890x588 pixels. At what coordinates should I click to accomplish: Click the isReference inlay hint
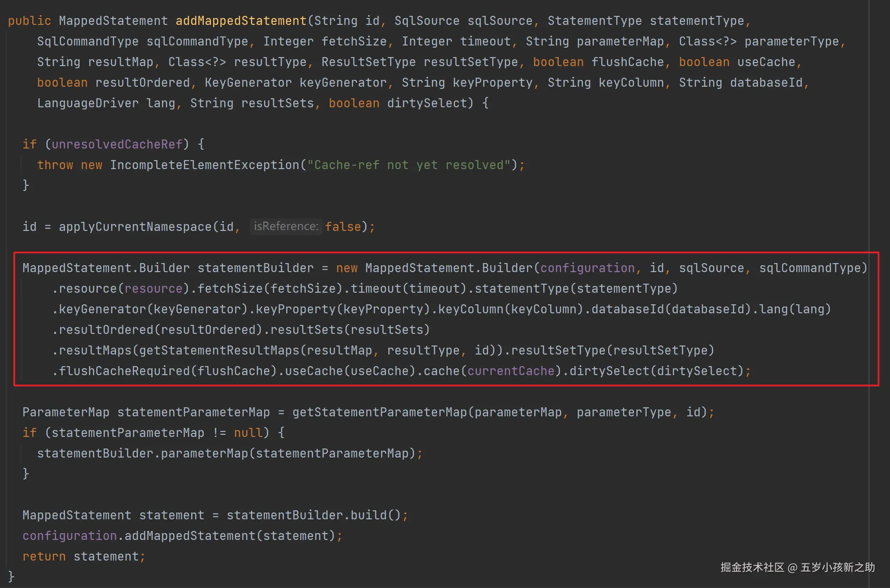286,226
